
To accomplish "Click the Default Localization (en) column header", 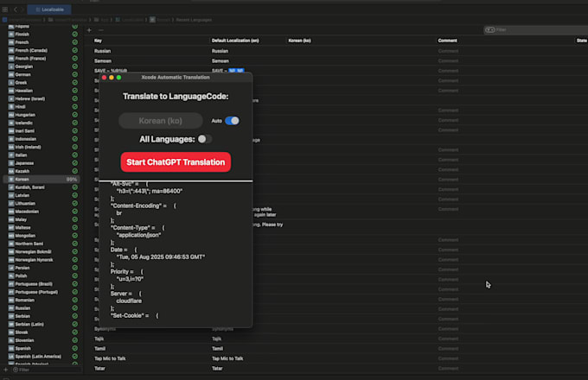I will 235,41.
